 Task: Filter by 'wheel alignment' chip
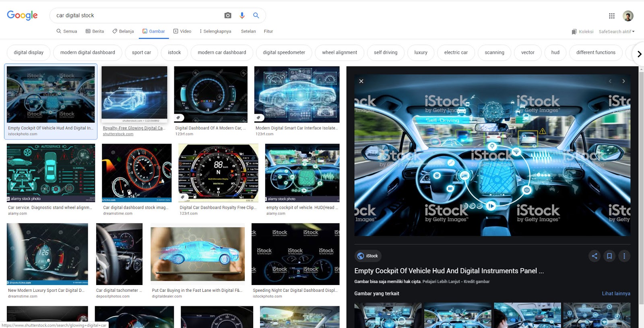click(x=340, y=53)
